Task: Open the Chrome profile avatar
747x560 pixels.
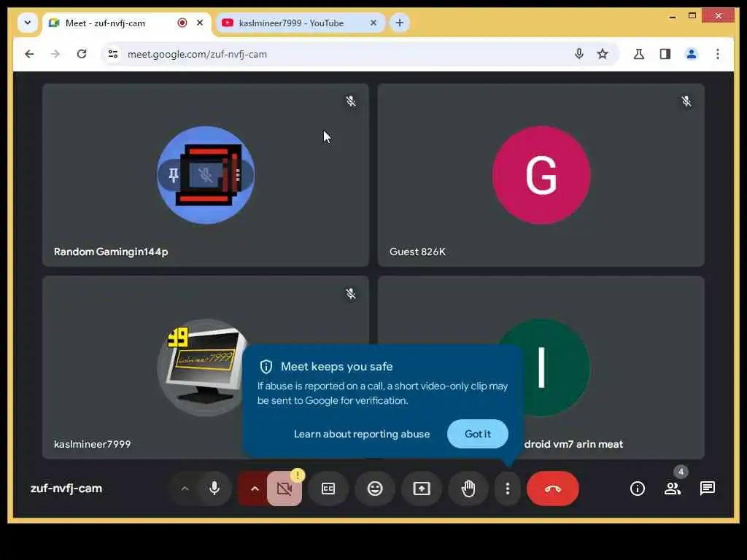Action: pos(692,54)
